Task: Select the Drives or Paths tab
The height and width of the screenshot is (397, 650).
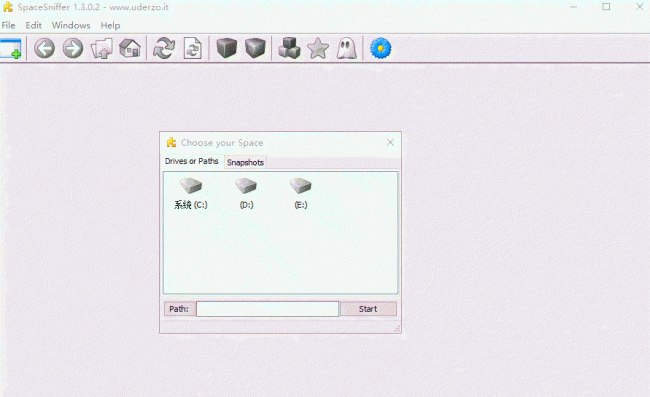Action: 192,161
